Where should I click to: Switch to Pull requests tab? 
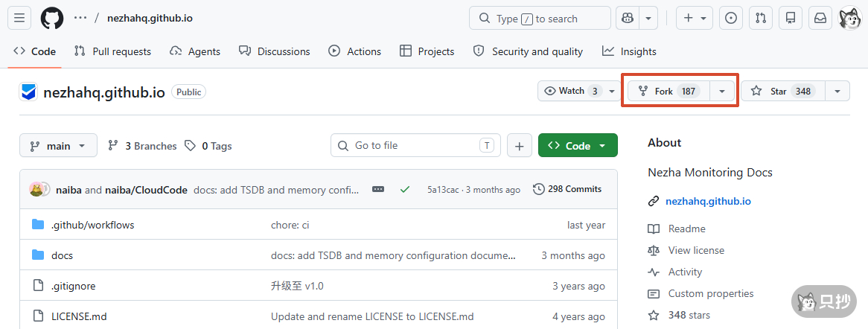pyautogui.click(x=112, y=51)
